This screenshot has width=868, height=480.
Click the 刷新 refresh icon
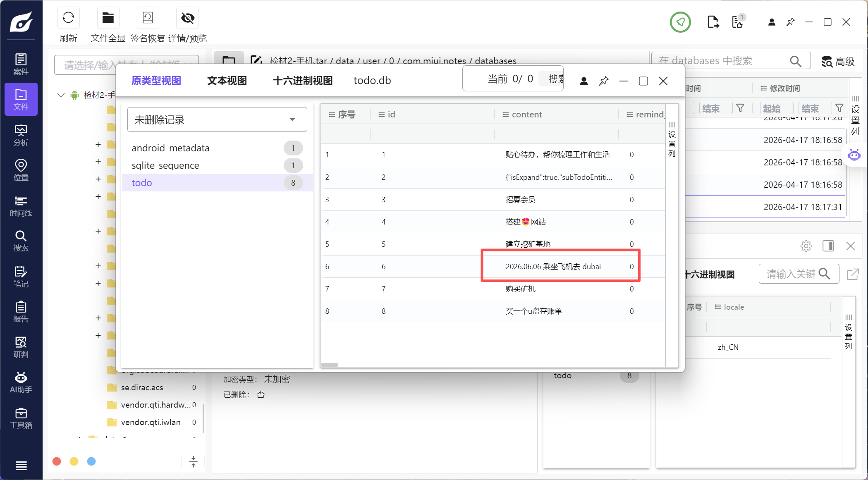68,18
